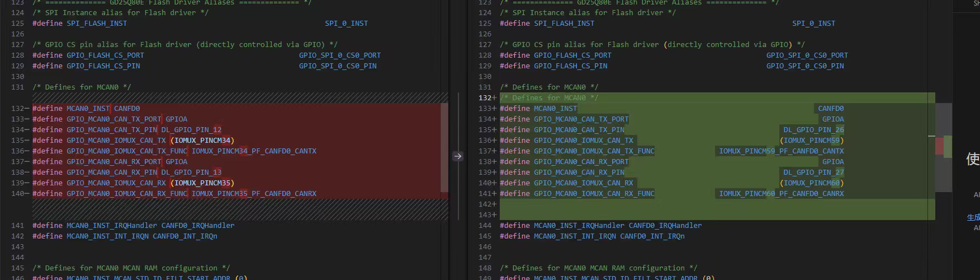The width and height of the screenshot is (980, 280).
Task: Click DL_GPIO_PIN_26 in the modified pane
Action: tap(813, 129)
